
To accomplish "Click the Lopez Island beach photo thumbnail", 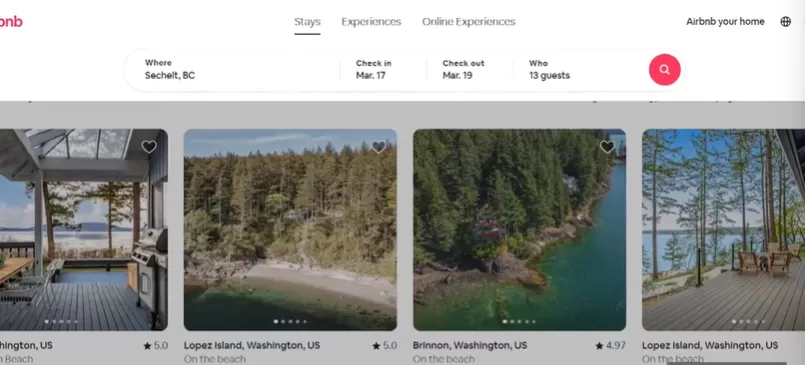I will [290, 229].
